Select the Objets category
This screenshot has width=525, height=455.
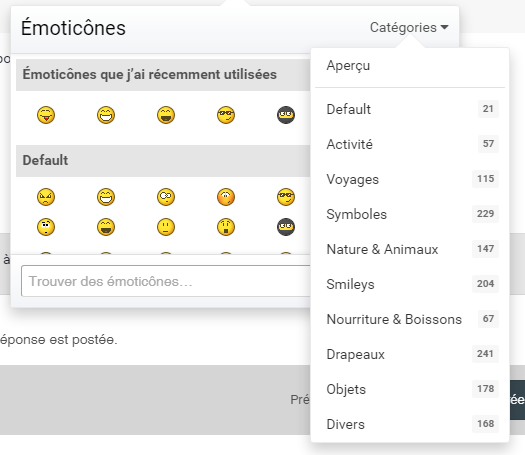tap(410, 389)
